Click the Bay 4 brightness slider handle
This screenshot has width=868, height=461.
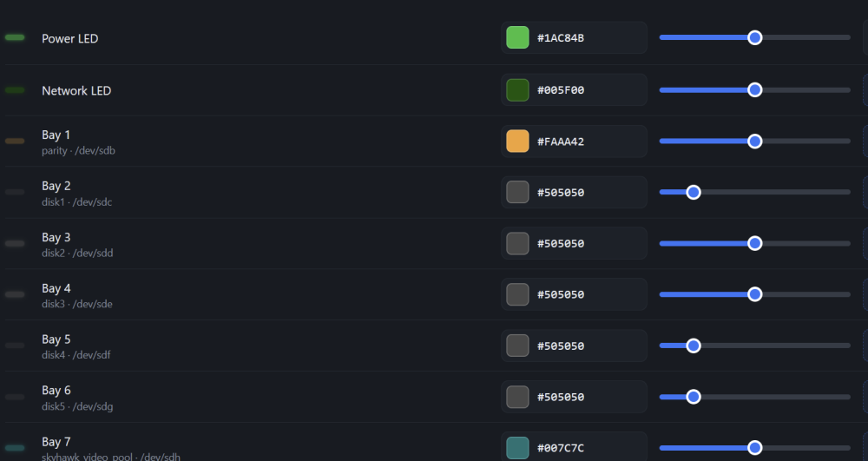click(754, 294)
